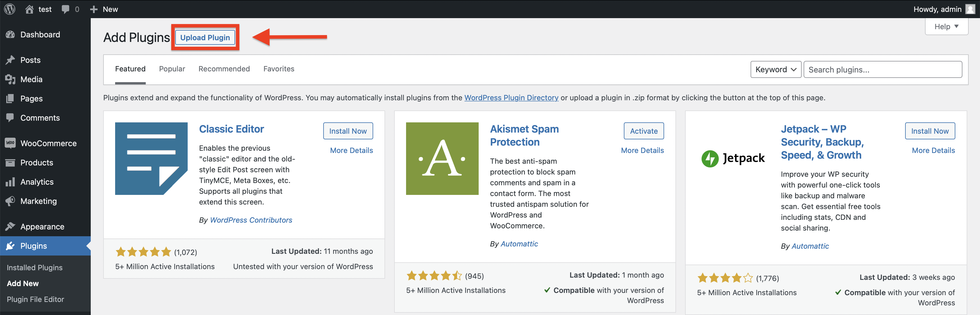Open the Analytics menu
980x315 pixels.
point(45,182)
